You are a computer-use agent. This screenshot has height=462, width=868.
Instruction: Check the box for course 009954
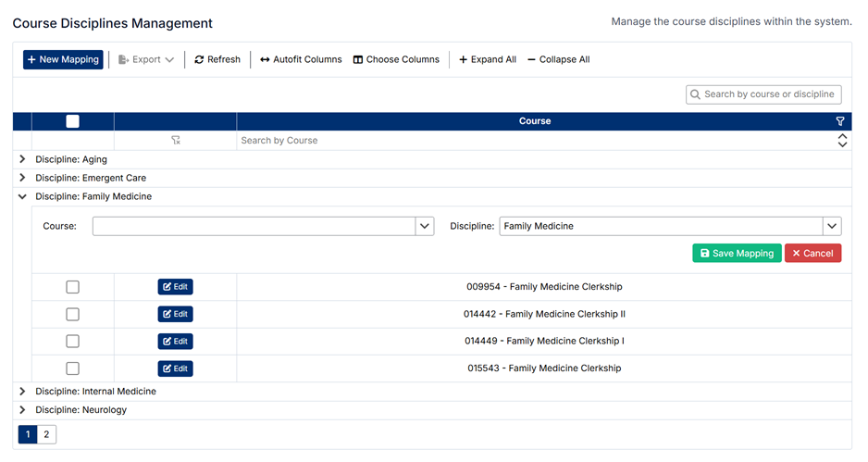pyautogui.click(x=73, y=288)
